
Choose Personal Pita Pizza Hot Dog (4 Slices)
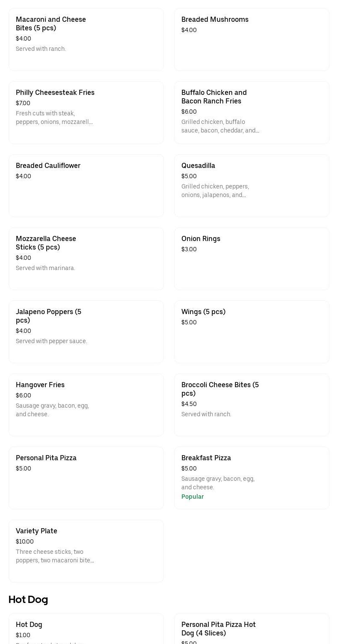coord(252,629)
